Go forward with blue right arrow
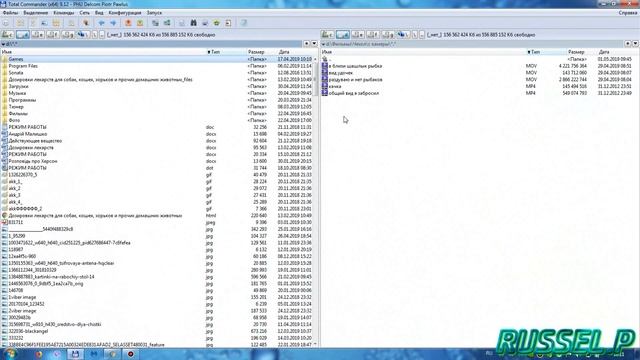640x360 pixels. pyautogui.click(x=113, y=23)
